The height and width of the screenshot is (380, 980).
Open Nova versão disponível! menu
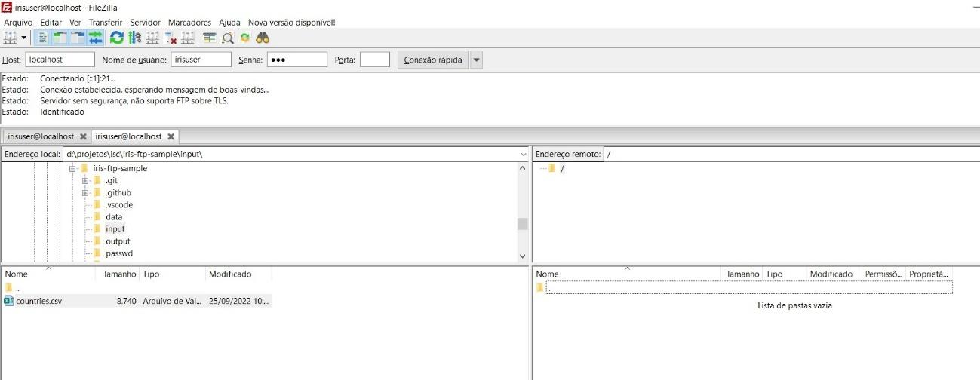click(x=292, y=23)
